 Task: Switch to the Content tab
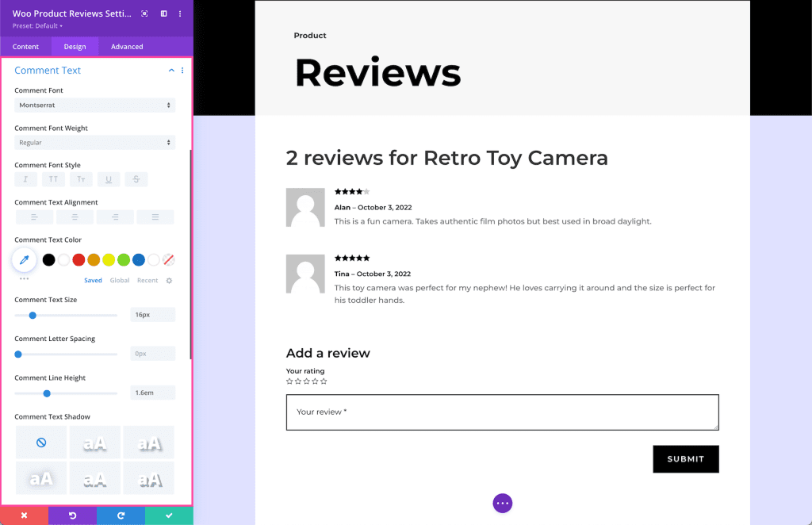[25, 46]
